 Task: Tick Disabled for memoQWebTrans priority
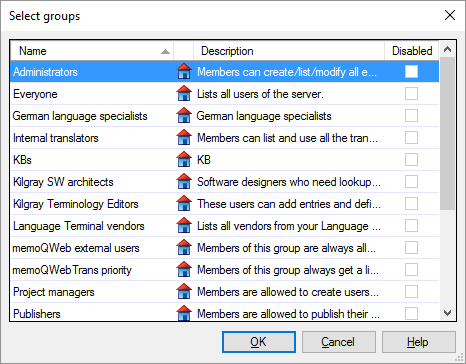coord(411,269)
